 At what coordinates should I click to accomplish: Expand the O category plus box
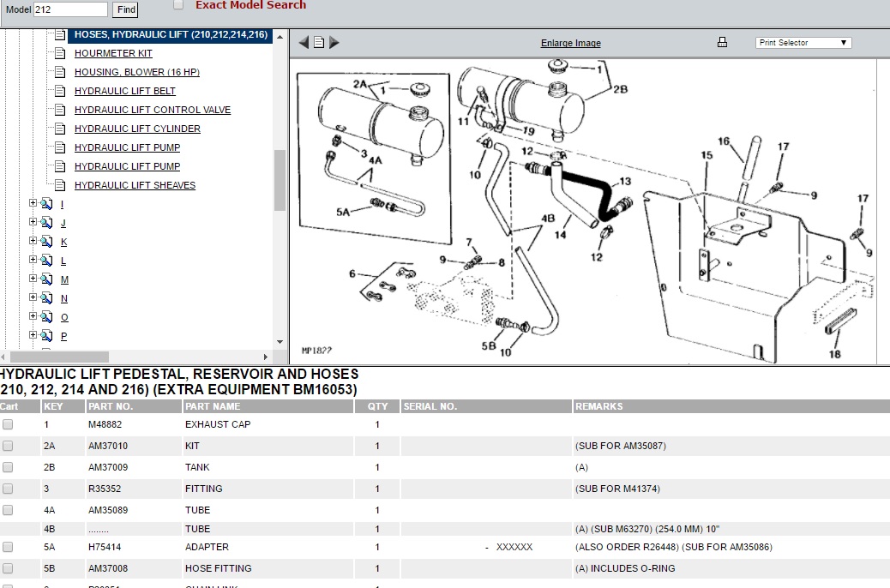tap(33, 315)
